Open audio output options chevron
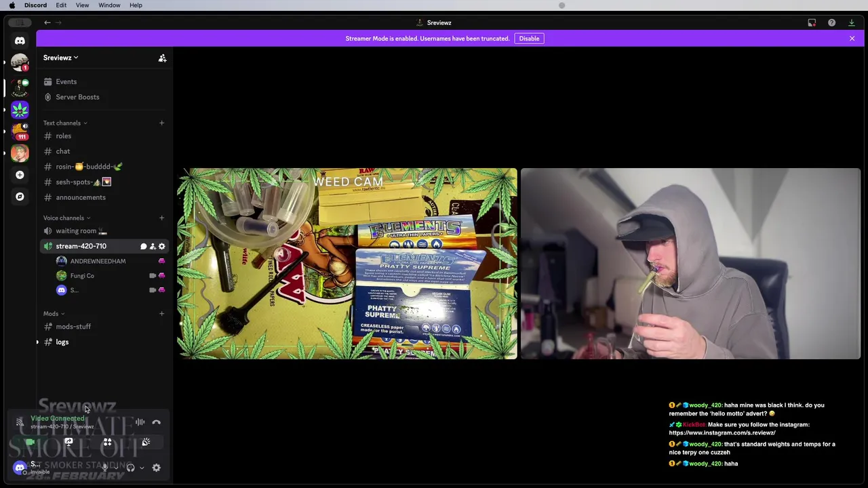868x488 pixels. [142, 468]
